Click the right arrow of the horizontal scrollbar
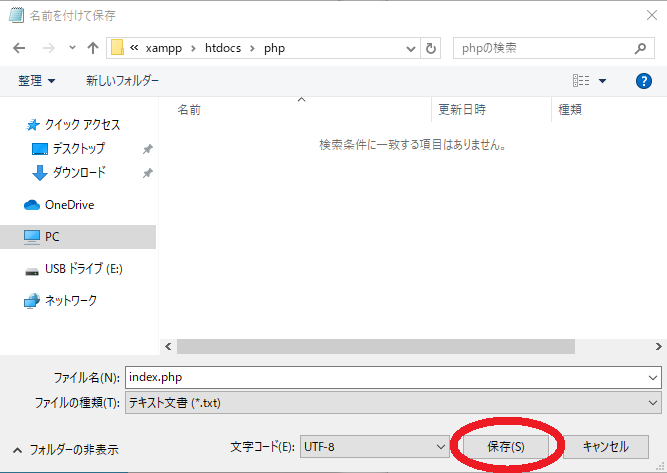The image size is (667, 473). coord(658,347)
